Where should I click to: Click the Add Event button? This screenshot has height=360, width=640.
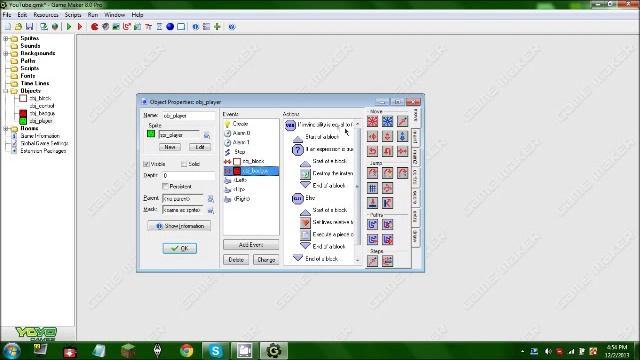(x=251, y=245)
